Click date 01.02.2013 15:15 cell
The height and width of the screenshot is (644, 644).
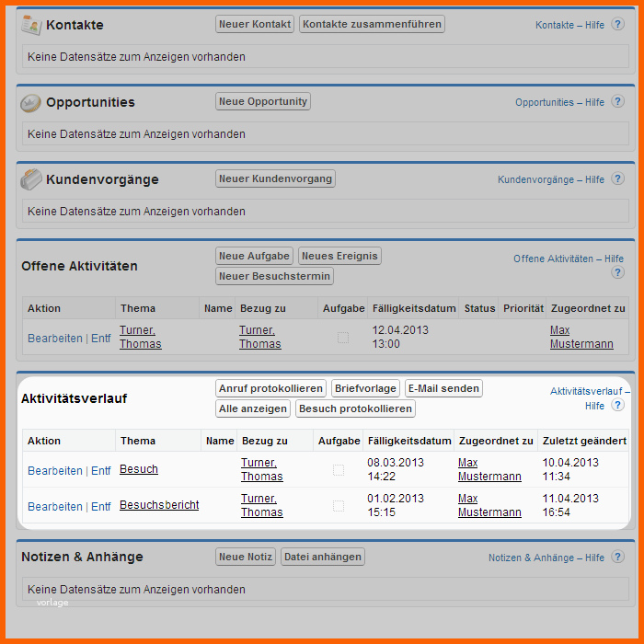coord(396,505)
